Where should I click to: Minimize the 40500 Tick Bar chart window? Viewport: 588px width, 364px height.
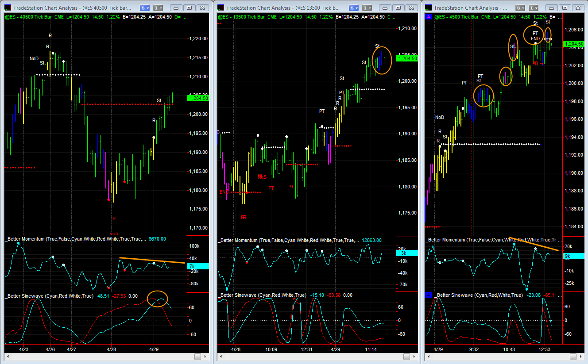coord(176,8)
